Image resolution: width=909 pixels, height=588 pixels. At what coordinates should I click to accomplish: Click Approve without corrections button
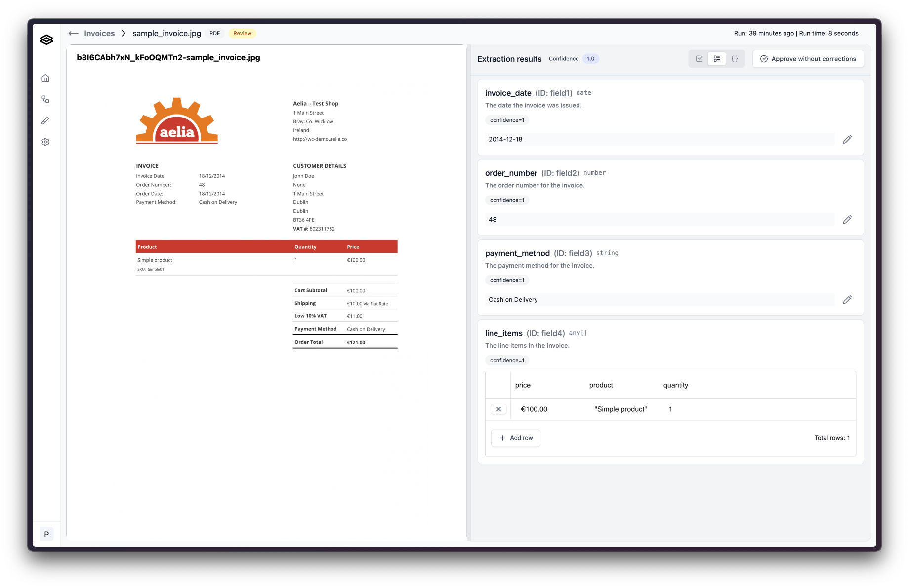(808, 59)
